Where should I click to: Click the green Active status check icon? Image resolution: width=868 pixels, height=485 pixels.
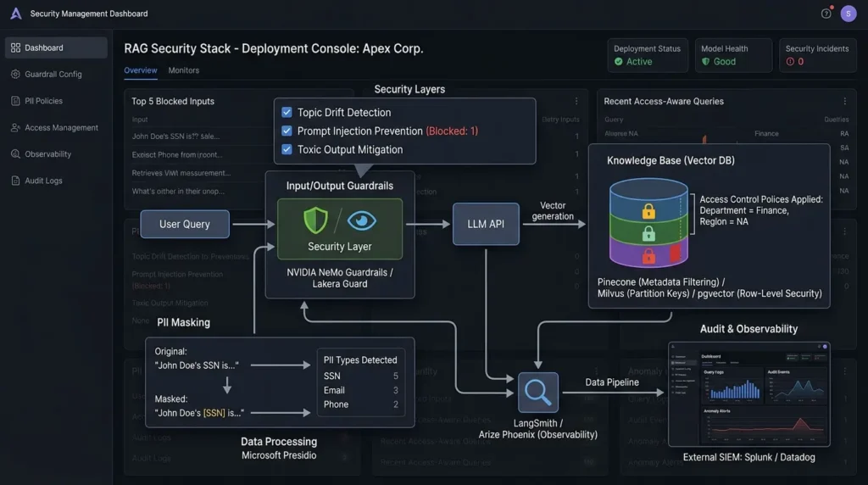[618, 61]
